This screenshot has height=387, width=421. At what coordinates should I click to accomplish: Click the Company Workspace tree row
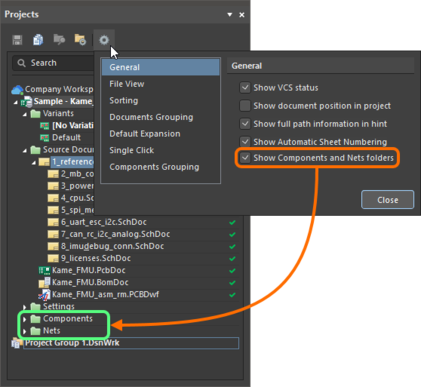(53, 89)
